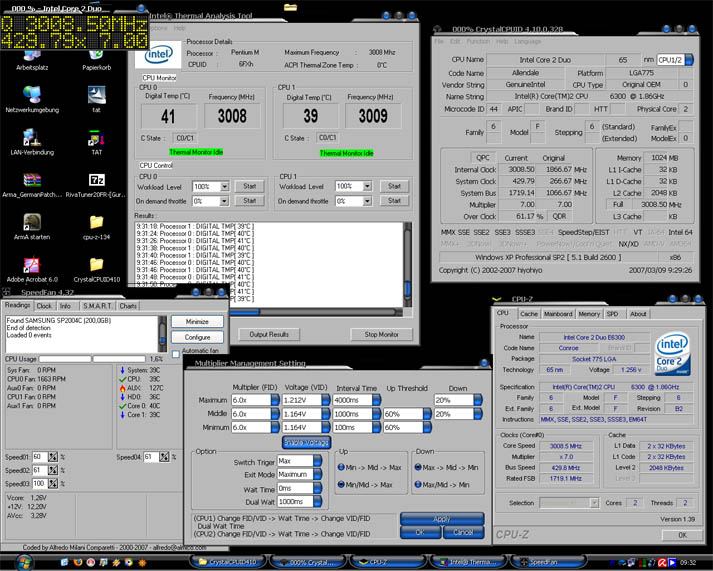Open the Memory tab in CPU-Z

[x=589, y=314]
